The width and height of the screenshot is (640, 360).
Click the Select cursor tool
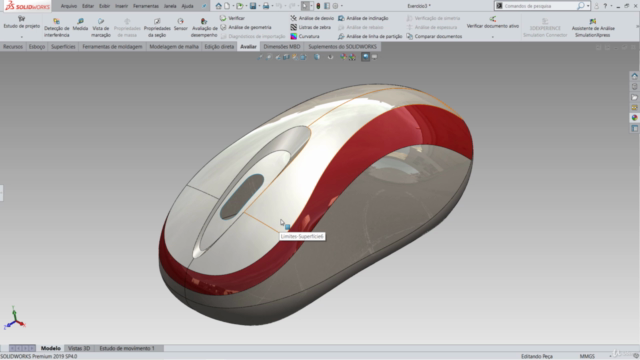tap(305, 6)
